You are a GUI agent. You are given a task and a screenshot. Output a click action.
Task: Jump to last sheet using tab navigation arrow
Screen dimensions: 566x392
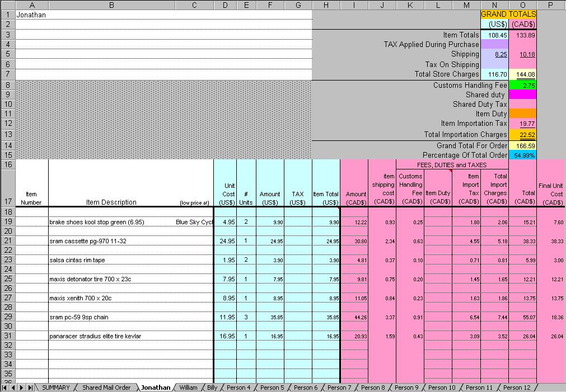[x=30, y=388]
